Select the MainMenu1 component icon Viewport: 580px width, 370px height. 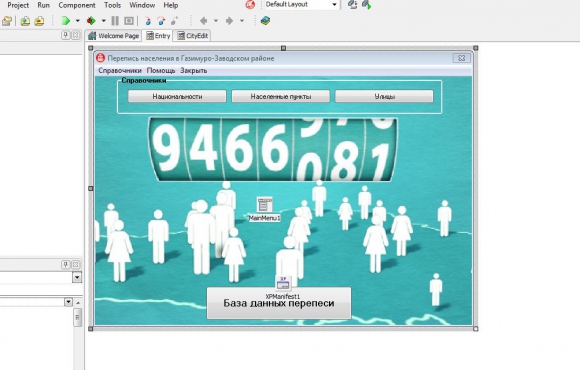click(264, 205)
